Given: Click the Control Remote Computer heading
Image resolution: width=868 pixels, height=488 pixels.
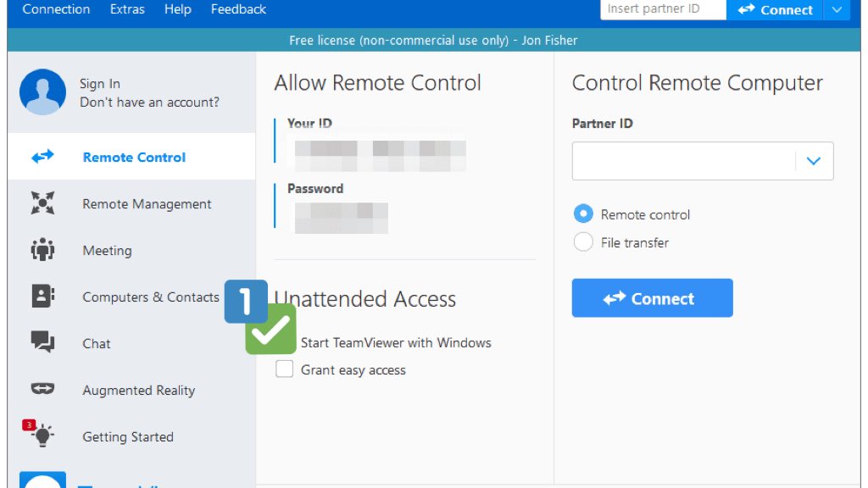Looking at the screenshot, I should point(698,83).
